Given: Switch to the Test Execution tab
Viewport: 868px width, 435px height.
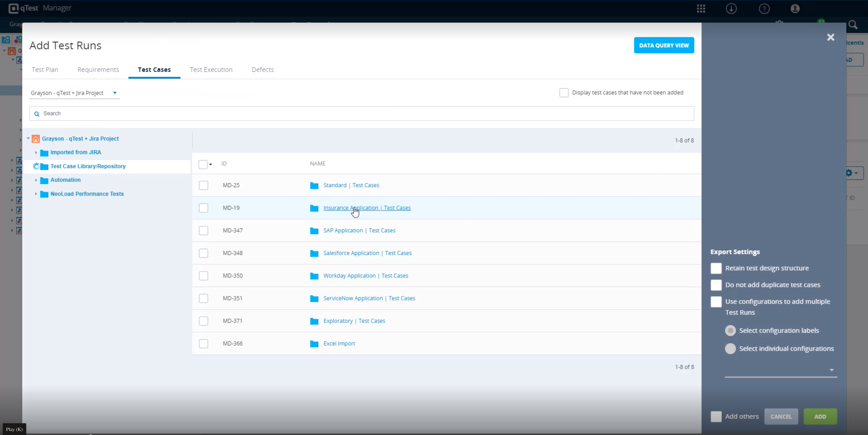Looking at the screenshot, I should click(x=211, y=69).
